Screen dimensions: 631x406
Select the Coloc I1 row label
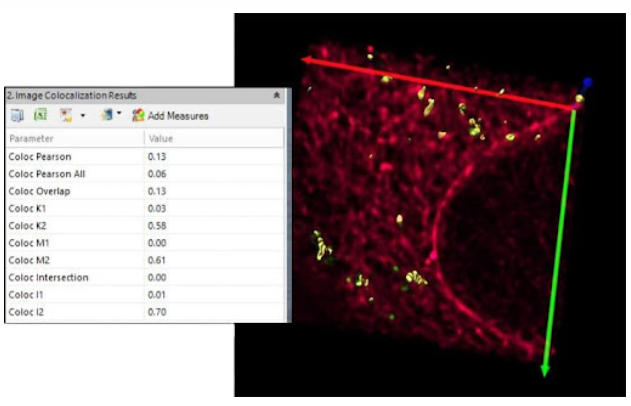pos(25,295)
